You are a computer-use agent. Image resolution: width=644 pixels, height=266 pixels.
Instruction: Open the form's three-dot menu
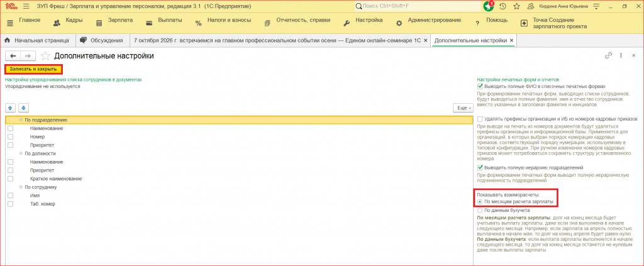point(621,55)
